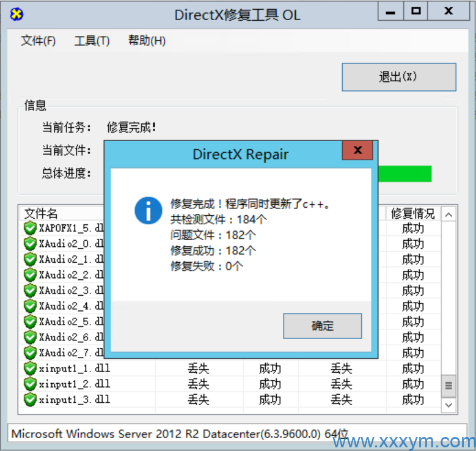Select the xinput1_3.dll file row
This screenshot has width=476, height=451.
[x=230, y=400]
